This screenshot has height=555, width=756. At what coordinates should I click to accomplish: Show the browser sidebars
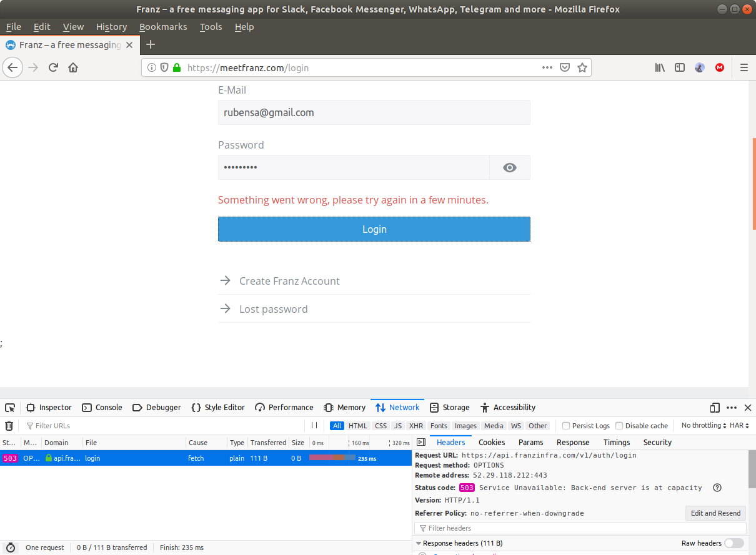pos(680,67)
